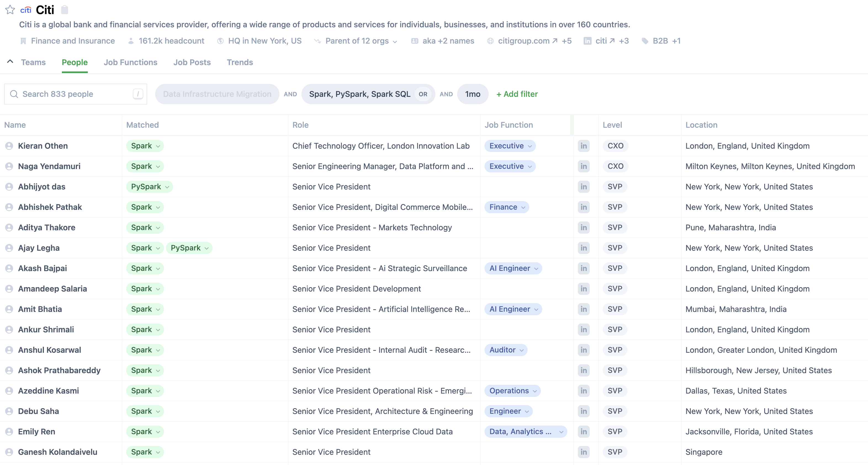Open Emily Ren's LinkedIn profile icon

pos(583,432)
